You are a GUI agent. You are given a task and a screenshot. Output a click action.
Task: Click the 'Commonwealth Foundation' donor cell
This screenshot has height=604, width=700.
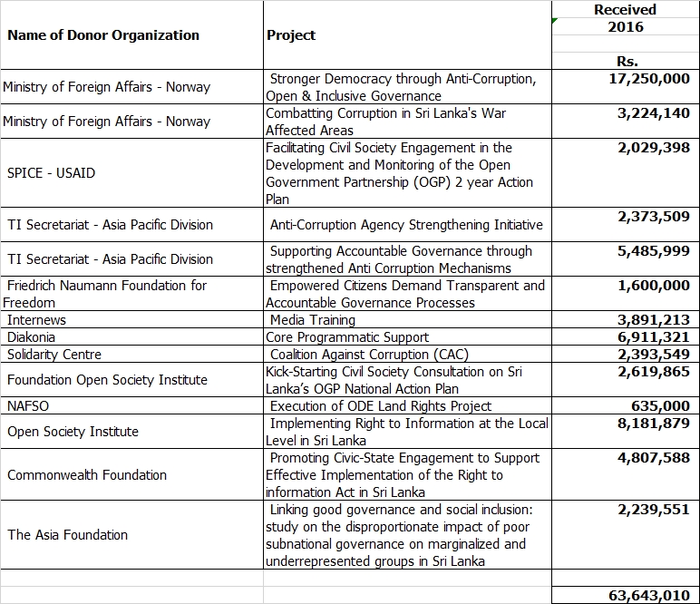pos(131,474)
